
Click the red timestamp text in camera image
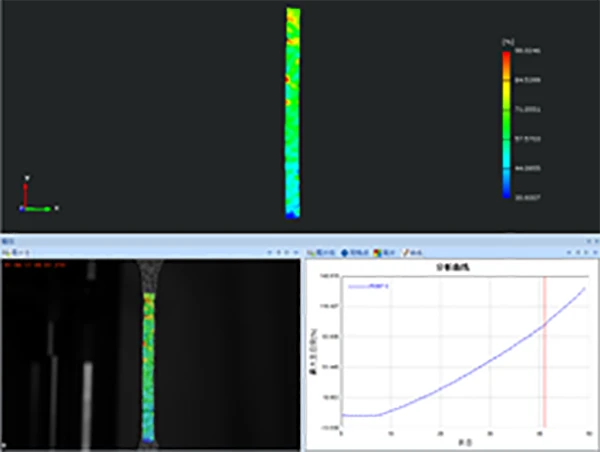pos(34,264)
